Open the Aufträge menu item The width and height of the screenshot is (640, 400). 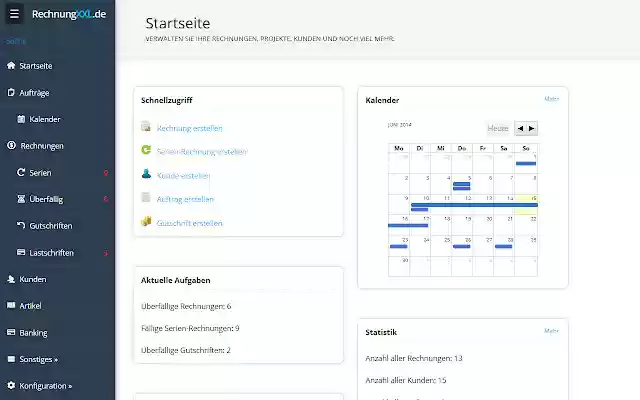pyautogui.click(x=34, y=93)
